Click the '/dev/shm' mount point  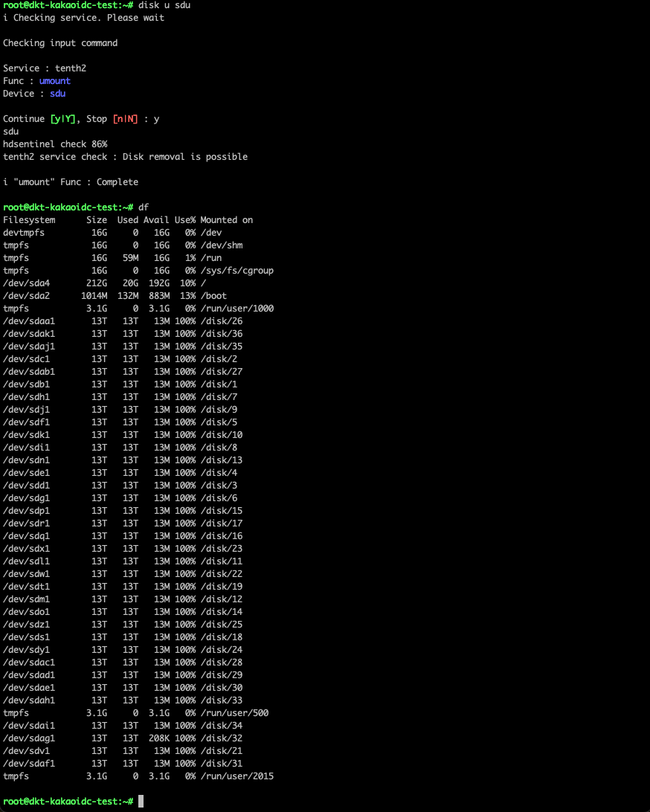point(222,245)
